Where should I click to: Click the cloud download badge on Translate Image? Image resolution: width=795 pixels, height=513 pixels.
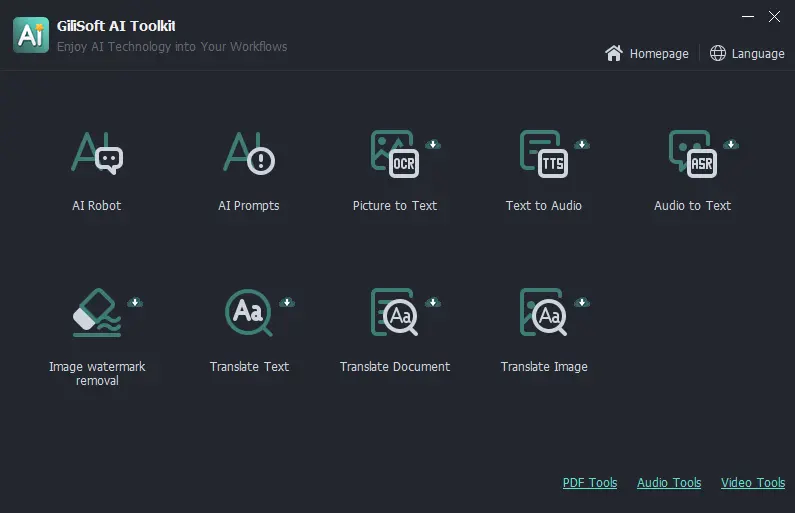pos(582,303)
